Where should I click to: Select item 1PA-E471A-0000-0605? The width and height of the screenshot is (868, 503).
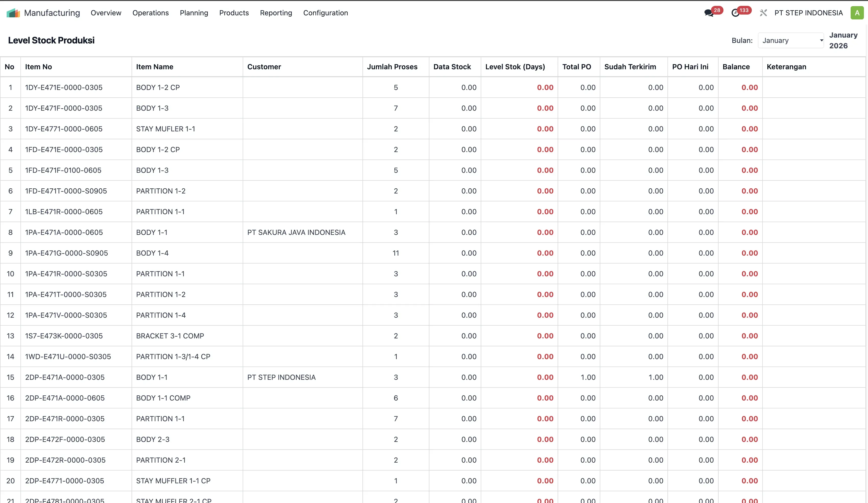point(64,232)
